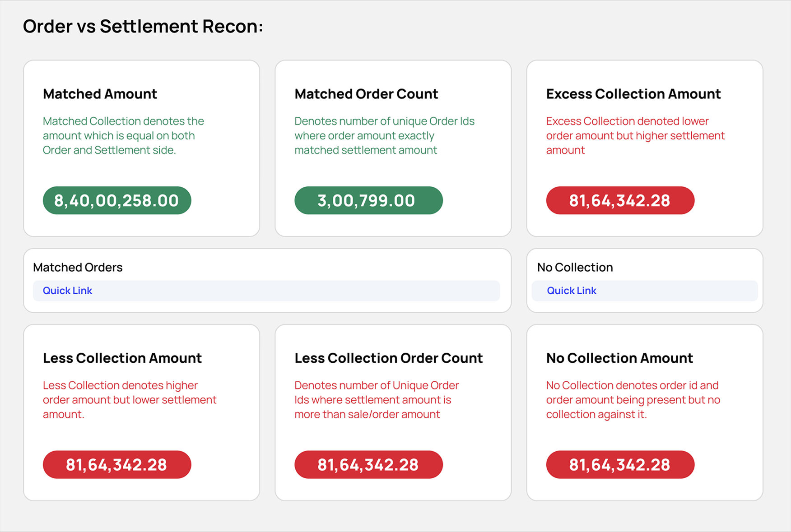Click the red value under Less Collection Order Count
The width and height of the screenshot is (791, 532).
[x=368, y=464]
